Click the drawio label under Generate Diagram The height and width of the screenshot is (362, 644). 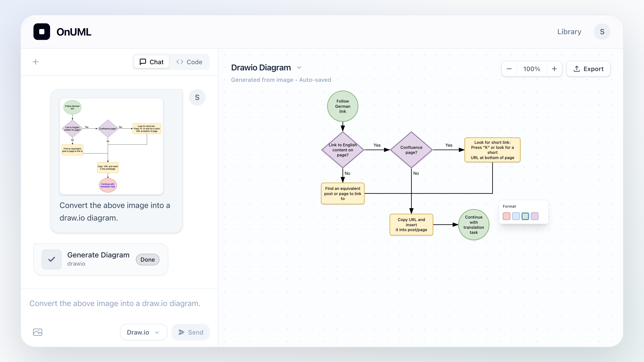(x=76, y=264)
